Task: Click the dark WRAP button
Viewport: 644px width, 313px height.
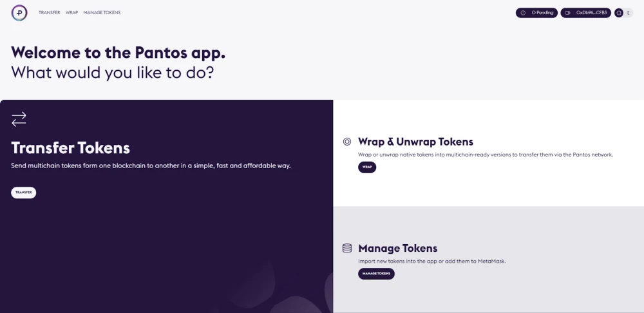Action: click(367, 167)
